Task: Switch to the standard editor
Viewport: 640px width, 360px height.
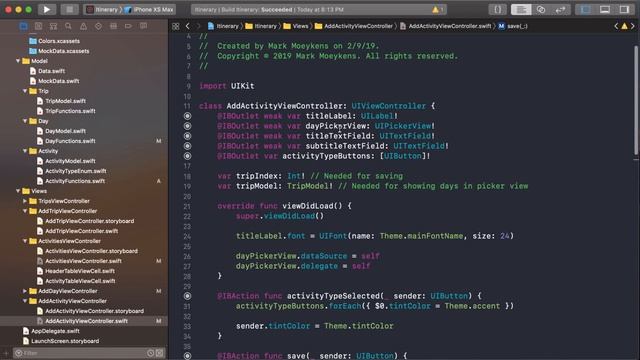Action: 521,9
